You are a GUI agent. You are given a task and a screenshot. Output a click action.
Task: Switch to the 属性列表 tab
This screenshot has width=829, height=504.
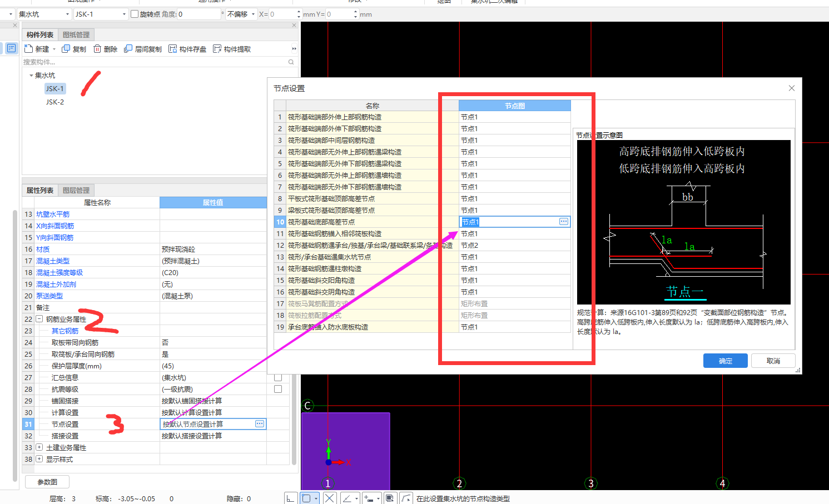(x=40, y=190)
